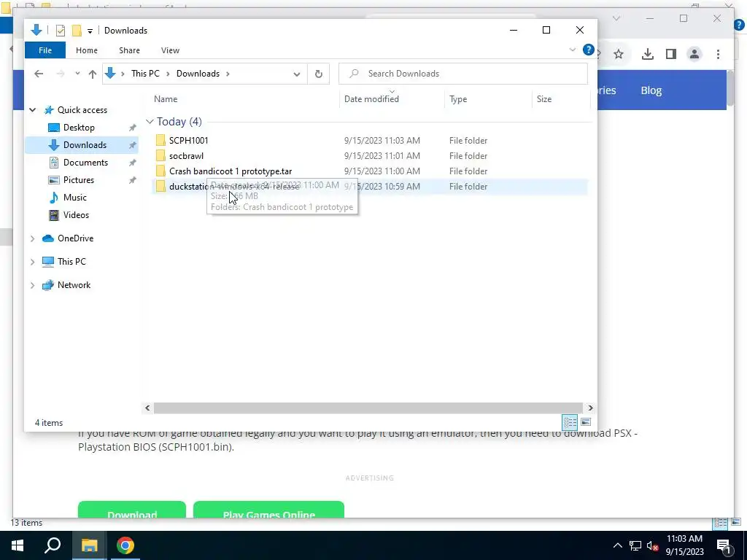Select the Network icon in sidebar
The width and height of the screenshot is (747, 560).
[48, 285]
